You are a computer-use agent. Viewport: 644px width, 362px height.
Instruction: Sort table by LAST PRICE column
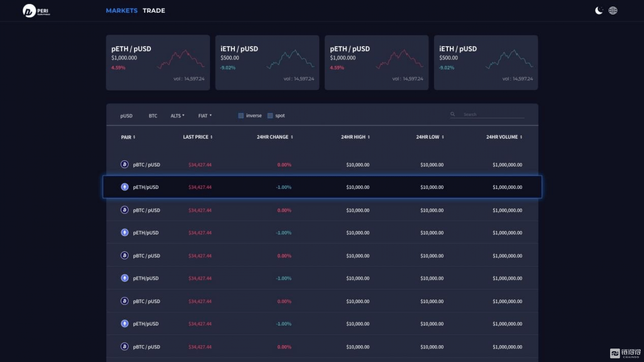pyautogui.click(x=198, y=137)
